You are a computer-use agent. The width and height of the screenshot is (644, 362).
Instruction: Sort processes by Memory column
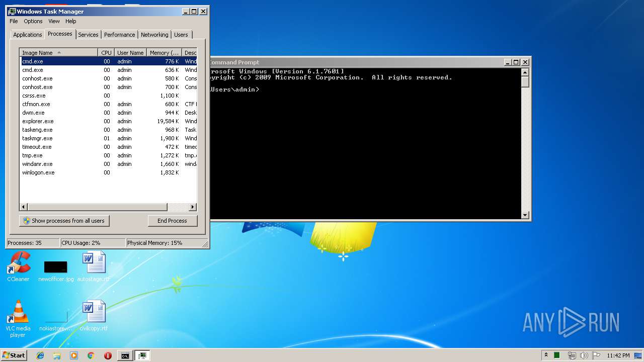point(164,52)
